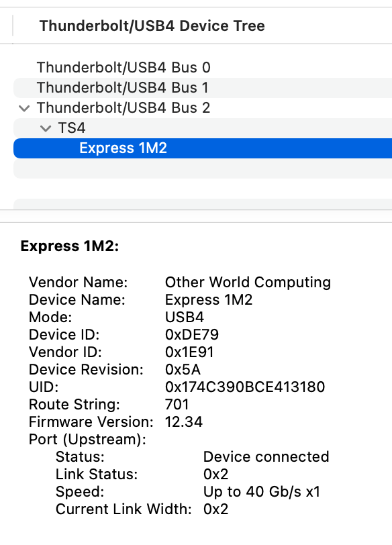Click the 'Mode:' label
The height and width of the screenshot is (545, 392).
50,317
